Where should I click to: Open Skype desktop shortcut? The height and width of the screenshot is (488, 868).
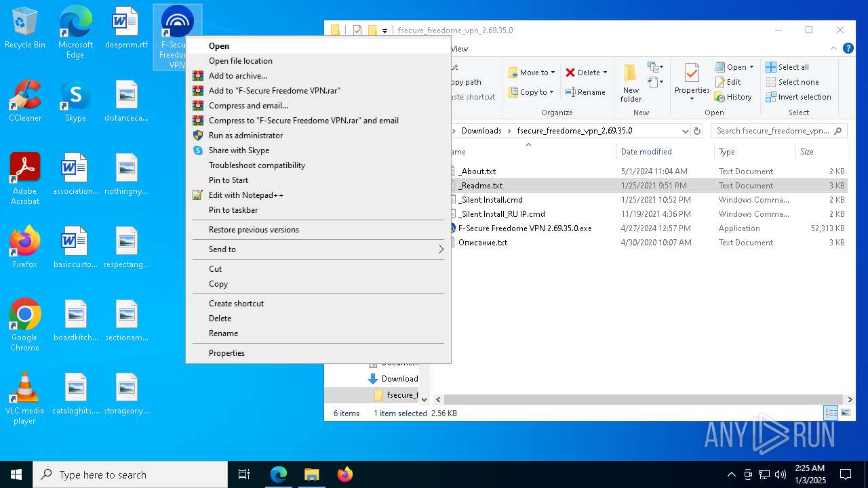(75, 102)
